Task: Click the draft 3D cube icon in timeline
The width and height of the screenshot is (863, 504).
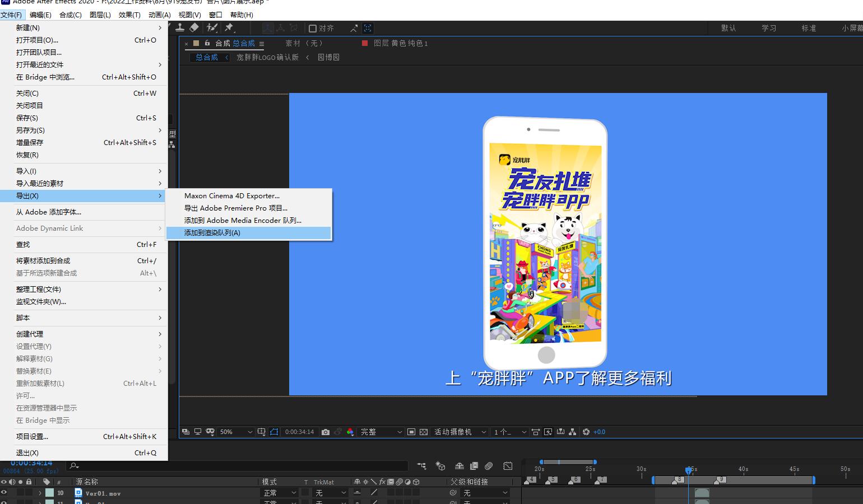Action: tap(440, 466)
